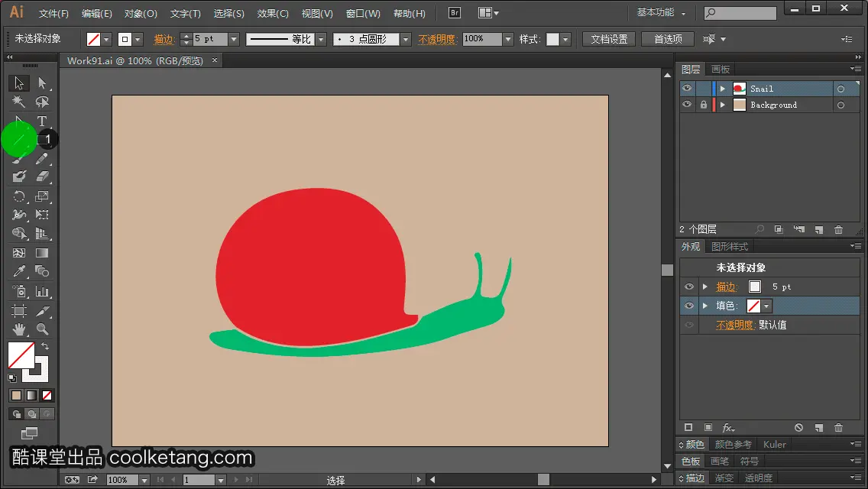868x489 pixels.
Task: Select the Artboard tool
Action: point(19,311)
